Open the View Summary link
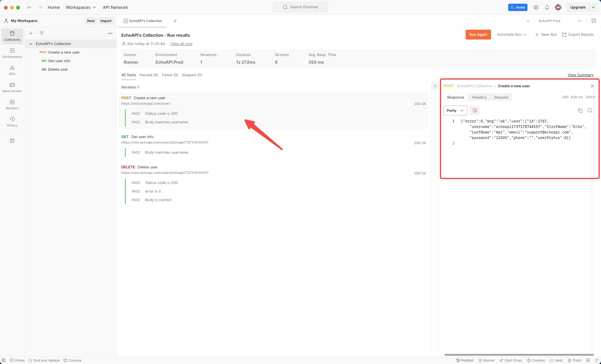Screen dimensions: 601x364 click(x=580, y=75)
